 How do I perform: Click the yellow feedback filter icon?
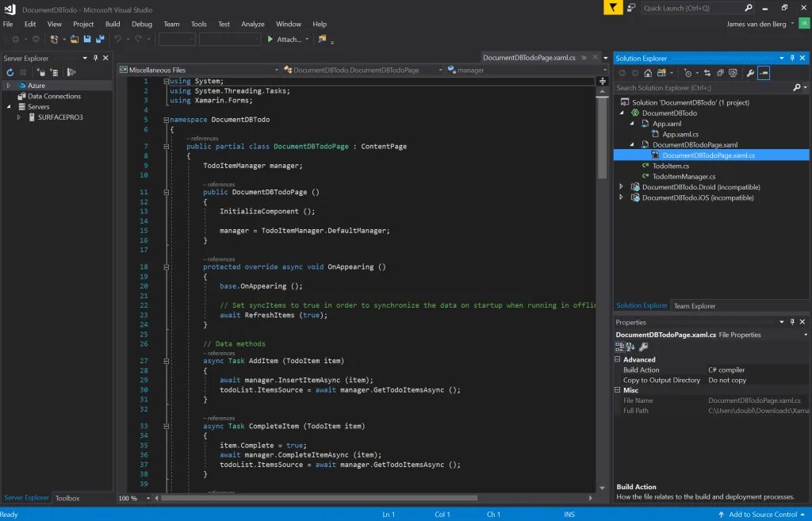coord(613,8)
